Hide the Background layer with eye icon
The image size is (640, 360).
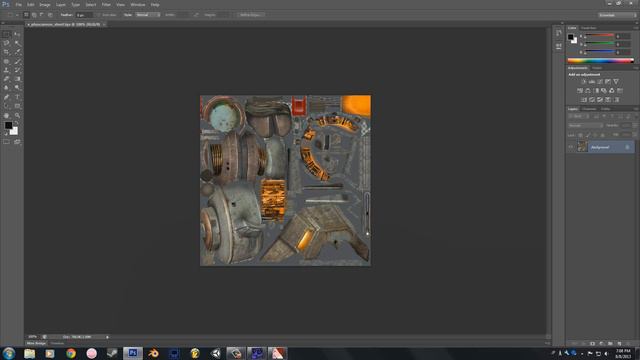point(571,147)
